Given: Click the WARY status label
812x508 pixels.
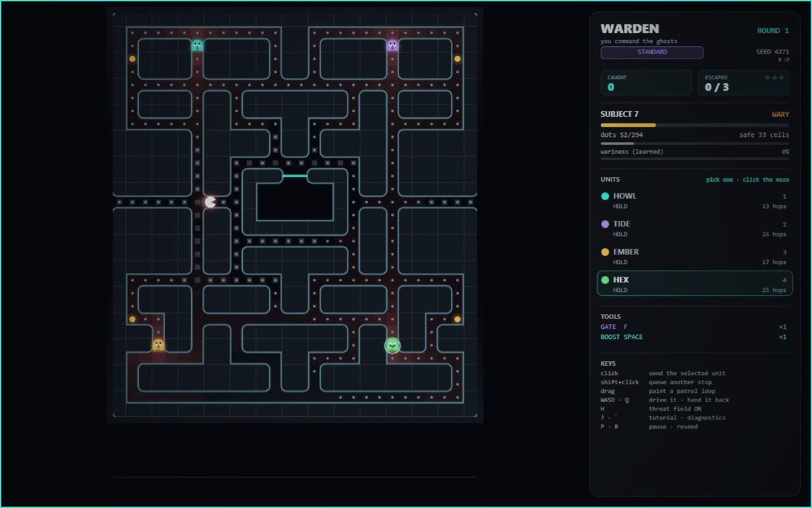Looking at the screenshot, I should [780, 115].
